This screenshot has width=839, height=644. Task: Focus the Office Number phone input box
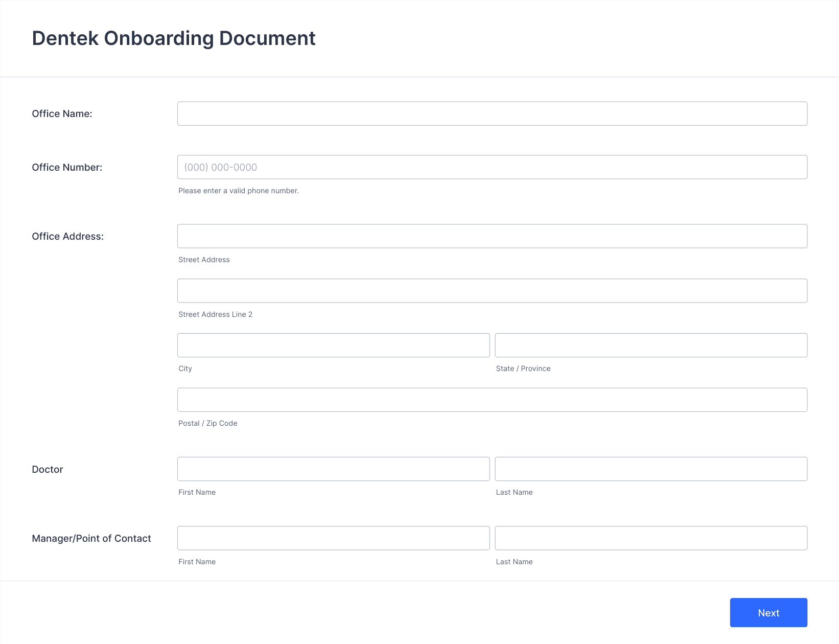(492, 167)
